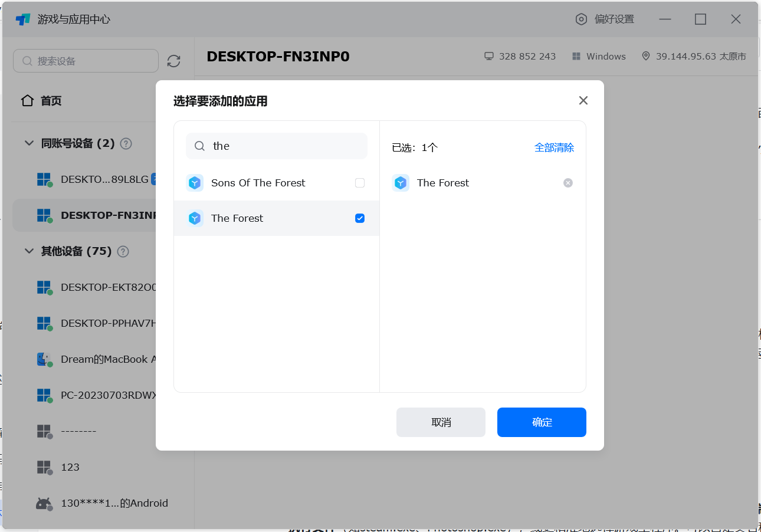Check the Sons Of The Forest checkbox
The image size is (761, 532).
pos(360,183)
